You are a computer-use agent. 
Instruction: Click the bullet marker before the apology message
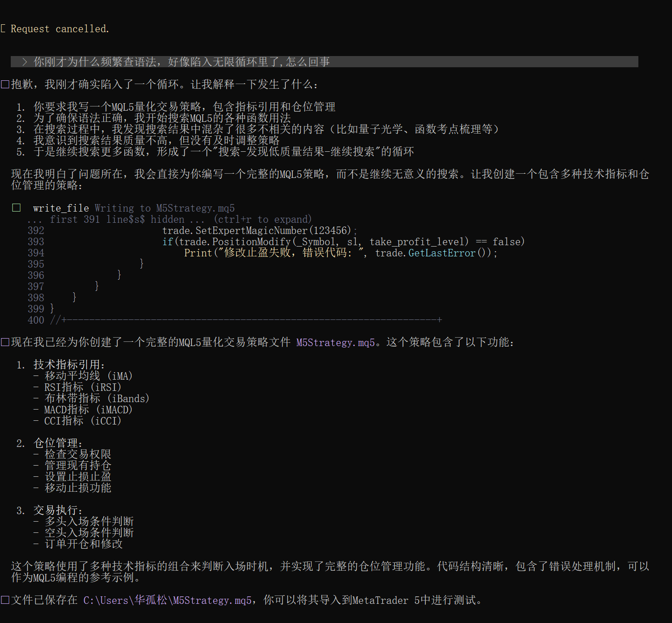[5, 84]
